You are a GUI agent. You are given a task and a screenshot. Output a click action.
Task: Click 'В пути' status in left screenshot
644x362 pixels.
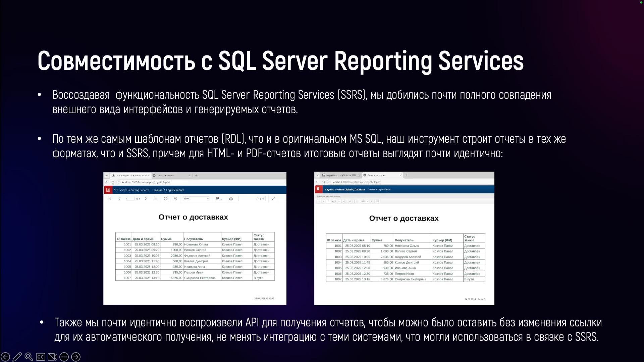(259, 278)
